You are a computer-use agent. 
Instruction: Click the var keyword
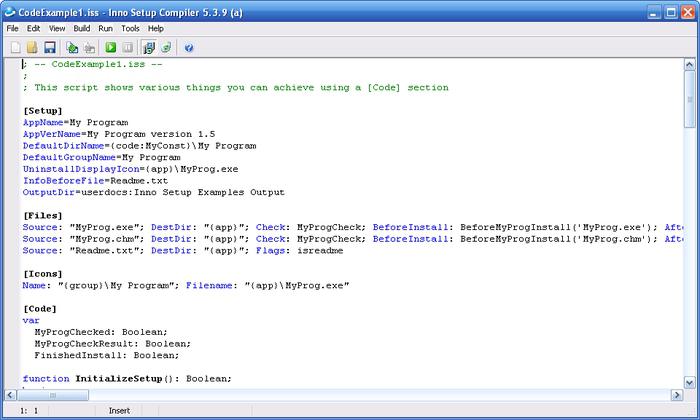tap(31, 320)
